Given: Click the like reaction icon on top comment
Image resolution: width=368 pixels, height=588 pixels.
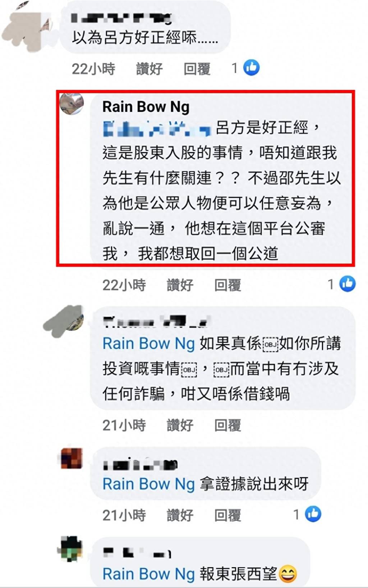Looking at the screenshot, I should point(251,68).
